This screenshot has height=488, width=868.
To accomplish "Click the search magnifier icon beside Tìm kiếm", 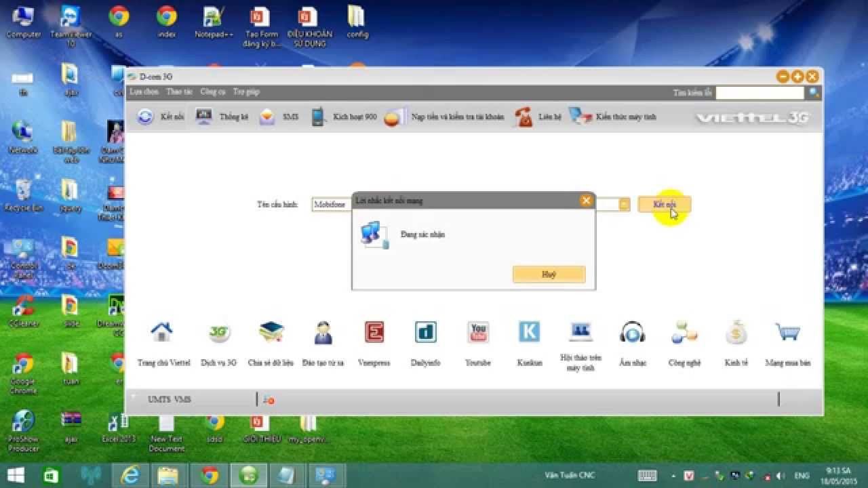I will pyautogui.click(x=814, y=93).
